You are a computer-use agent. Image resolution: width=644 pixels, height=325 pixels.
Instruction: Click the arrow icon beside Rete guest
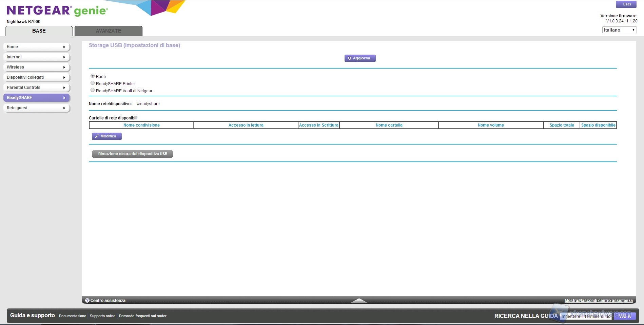[64, 108]
